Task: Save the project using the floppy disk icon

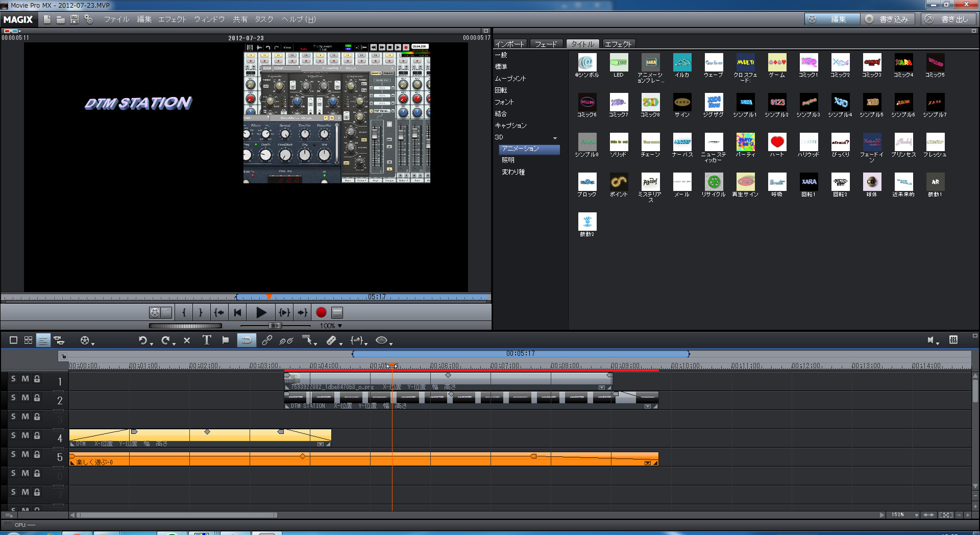Action: pos(75,19)
